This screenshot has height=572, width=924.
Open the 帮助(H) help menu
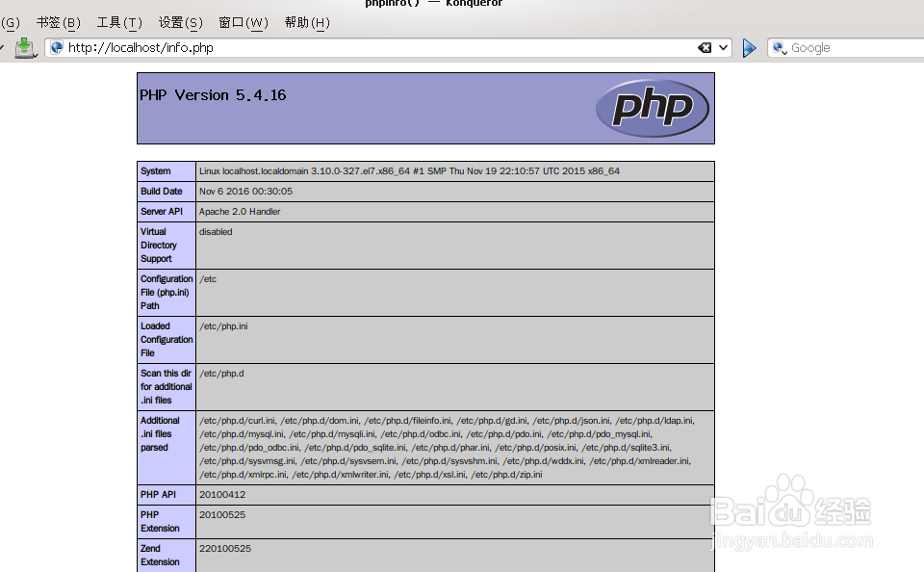pos(307,22)
